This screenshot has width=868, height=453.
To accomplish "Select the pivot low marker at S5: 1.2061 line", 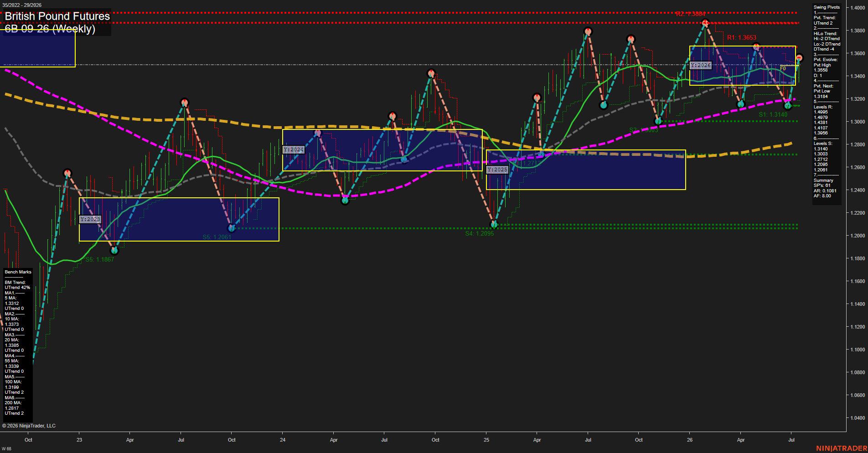I will pos(232,228).
